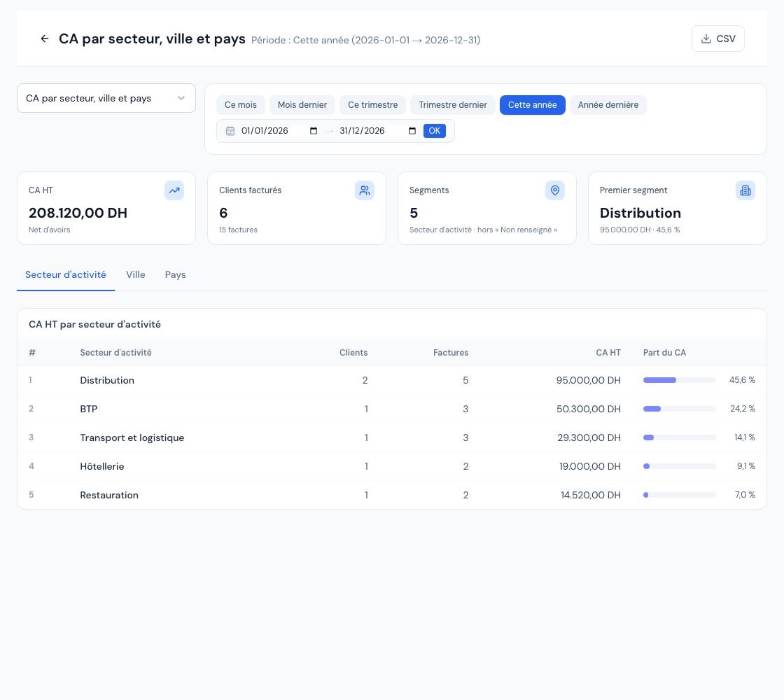Click the 19.000,00 DH amount for Hôtellerie
This screenshot has height=700, width=784.
[590, 466]
